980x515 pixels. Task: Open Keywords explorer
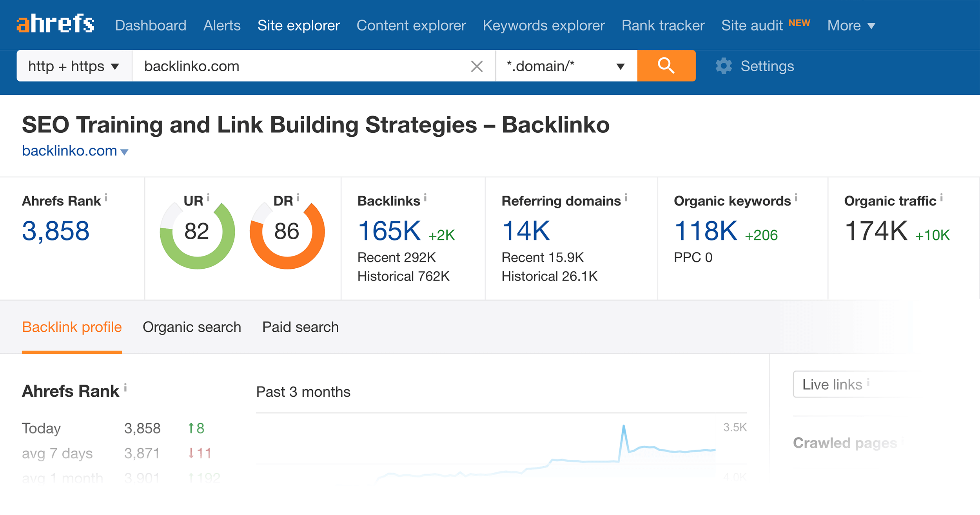tap(544, 25)
